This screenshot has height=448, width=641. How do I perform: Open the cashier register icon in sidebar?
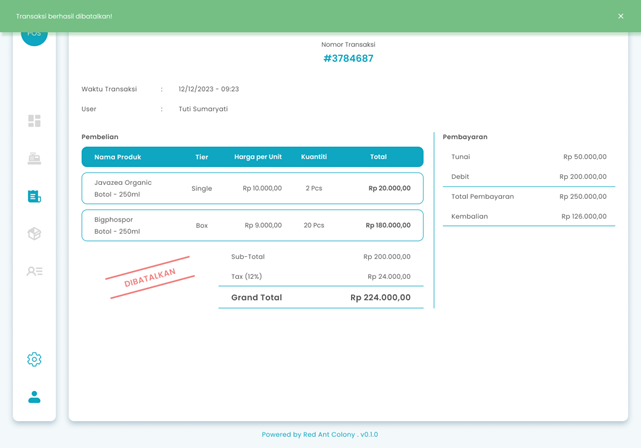pyautogui.click(x=34, y=158)
